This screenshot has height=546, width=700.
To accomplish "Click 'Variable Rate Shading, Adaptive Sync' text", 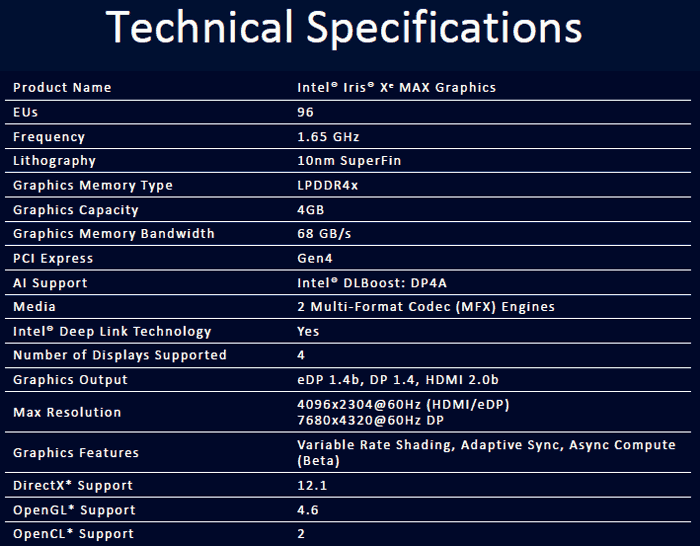I will (x=430, y=445).
